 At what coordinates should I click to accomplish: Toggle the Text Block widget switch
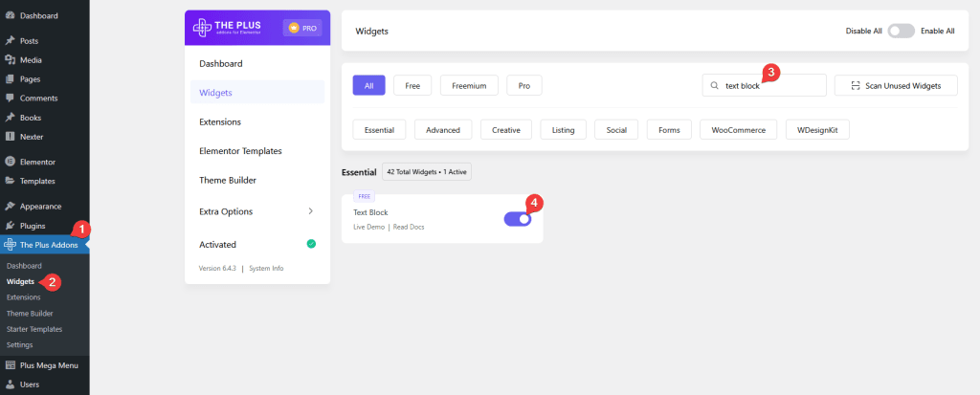point(518,219)
